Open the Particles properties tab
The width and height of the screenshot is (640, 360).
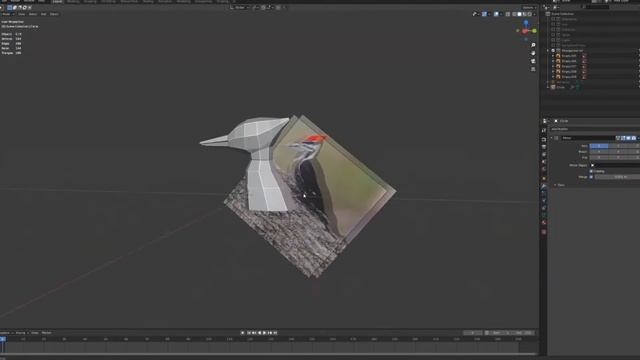point(544,193)
